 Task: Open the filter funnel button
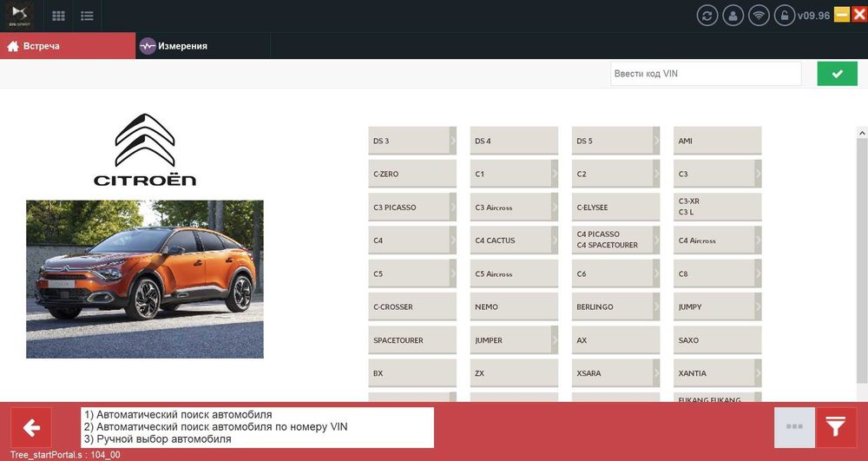836,427
